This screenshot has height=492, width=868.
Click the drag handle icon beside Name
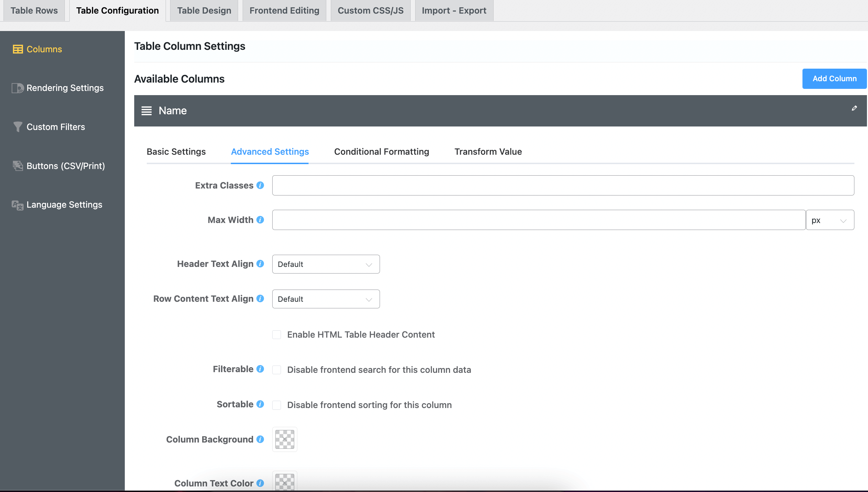click(x=146, y=111)
